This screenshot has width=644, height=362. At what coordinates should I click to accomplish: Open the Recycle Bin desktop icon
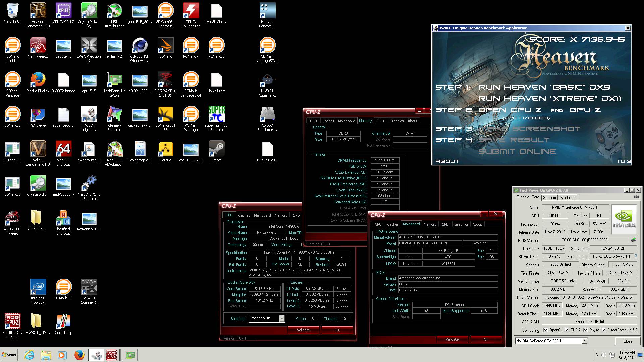pyautogui.click(x=12, y=13)
